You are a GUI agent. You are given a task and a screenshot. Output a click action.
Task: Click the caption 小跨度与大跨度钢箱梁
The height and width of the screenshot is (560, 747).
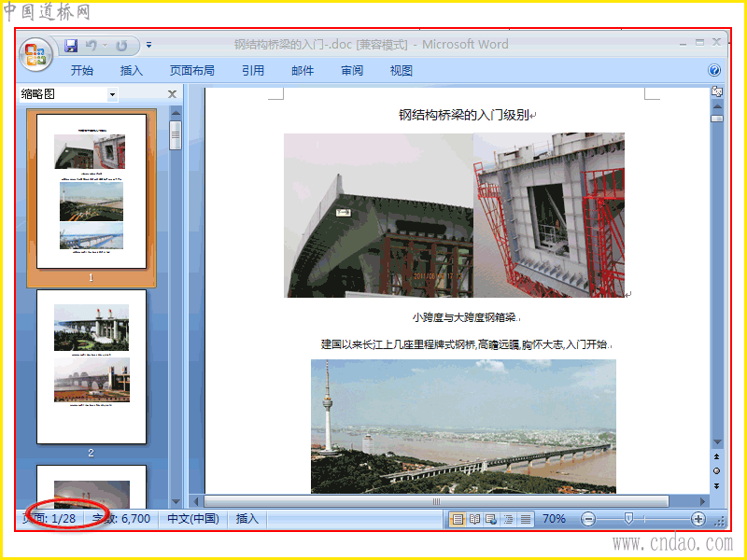(464, 317)
